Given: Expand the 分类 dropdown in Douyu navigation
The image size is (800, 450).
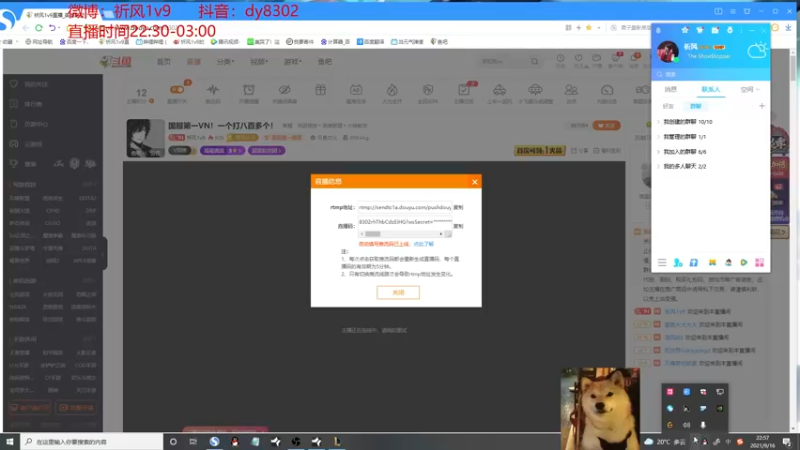Looking at the screenshot, I should (x=225, y=62).
